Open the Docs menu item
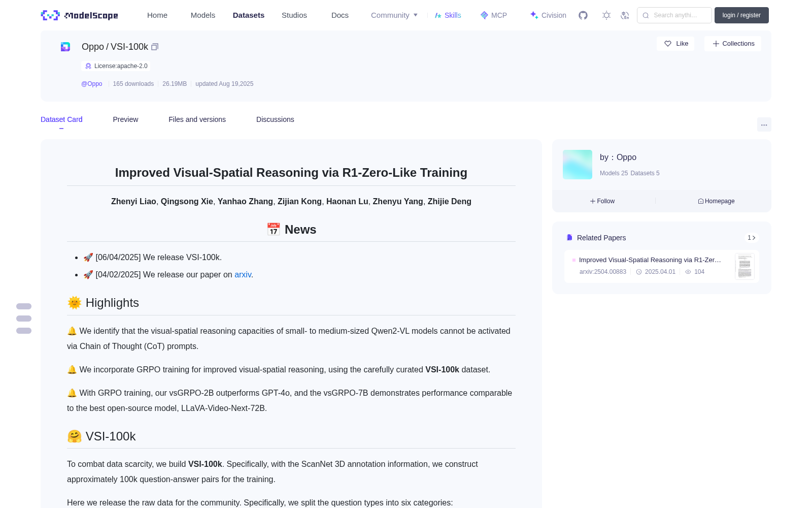The width and height of the screenshot is (812, 508). (340, 15)
